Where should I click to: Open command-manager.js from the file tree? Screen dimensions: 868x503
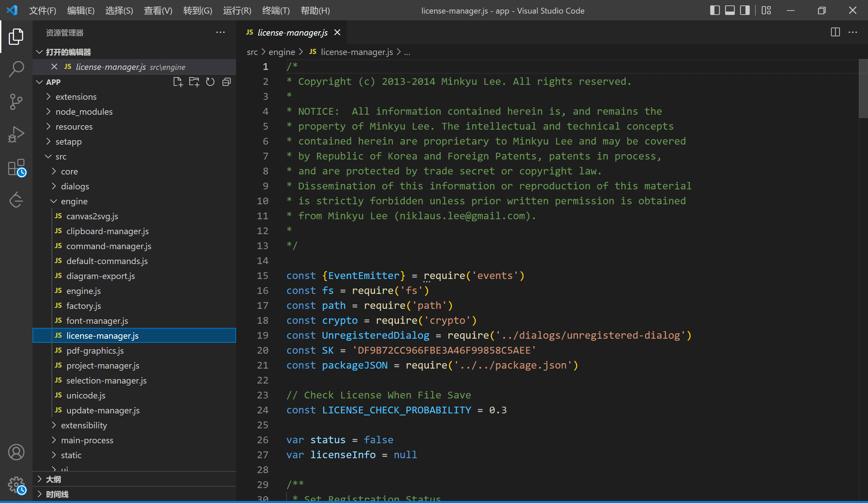point(134,246)
